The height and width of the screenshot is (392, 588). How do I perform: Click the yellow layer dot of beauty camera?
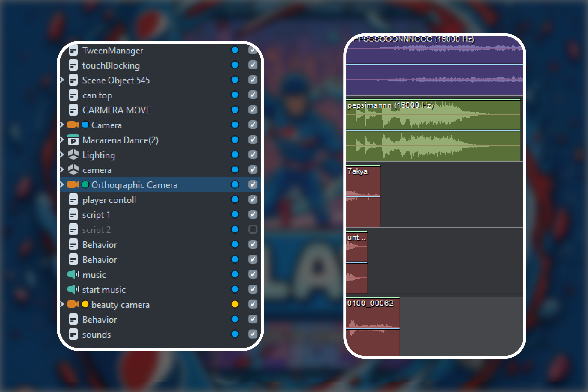[235, 304]
